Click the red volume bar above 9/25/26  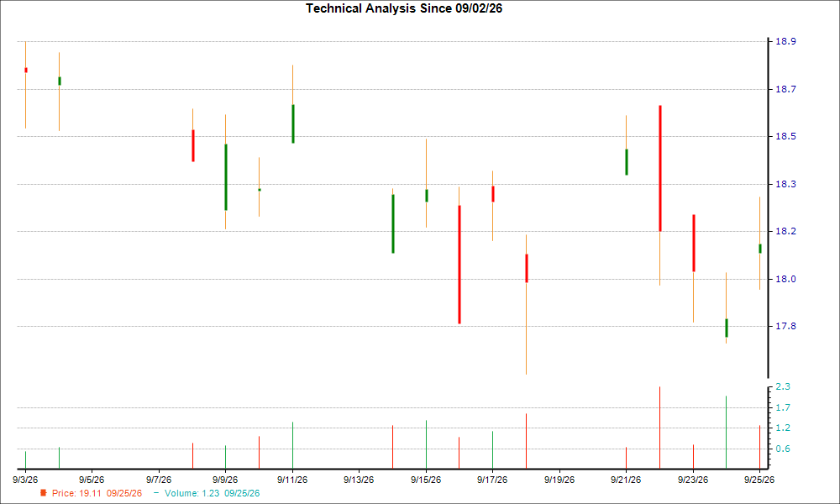click(x=759, y=447)
